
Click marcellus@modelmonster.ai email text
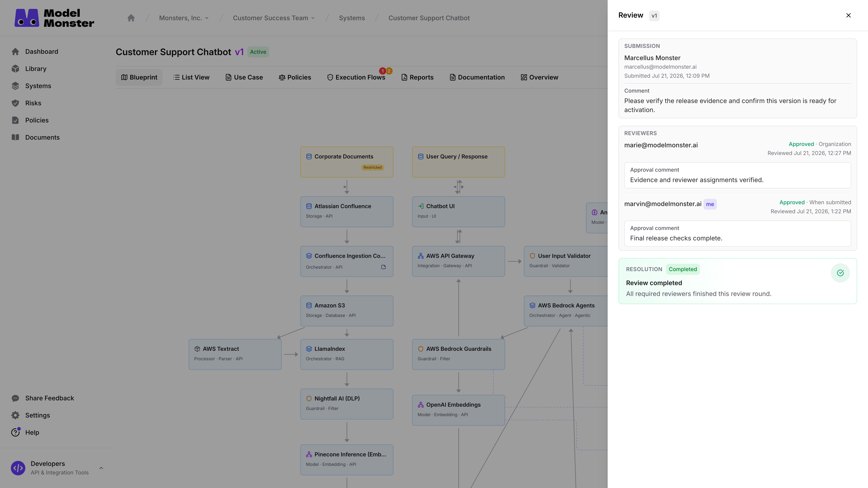[660, 67]
